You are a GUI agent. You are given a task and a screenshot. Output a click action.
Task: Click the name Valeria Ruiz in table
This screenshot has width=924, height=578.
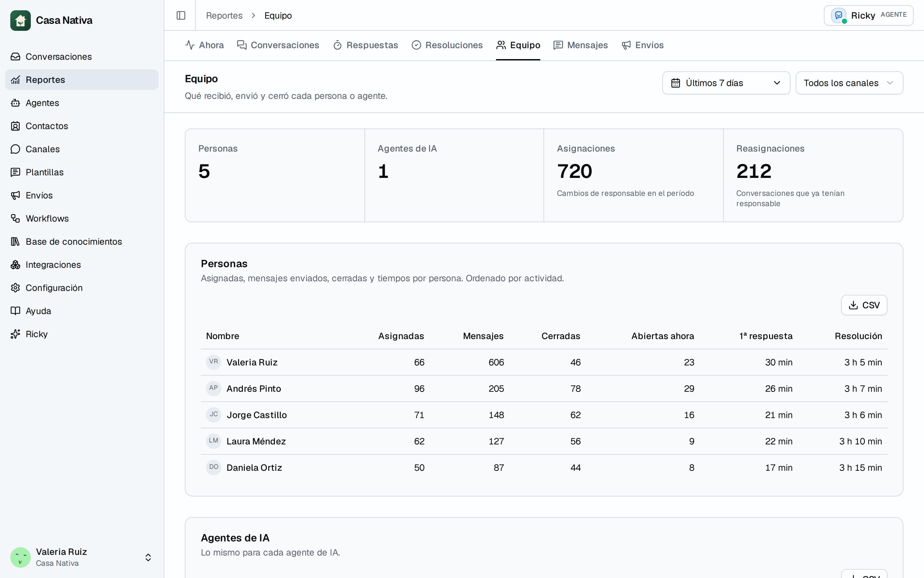pyautogui.click(x=252, y=362)
